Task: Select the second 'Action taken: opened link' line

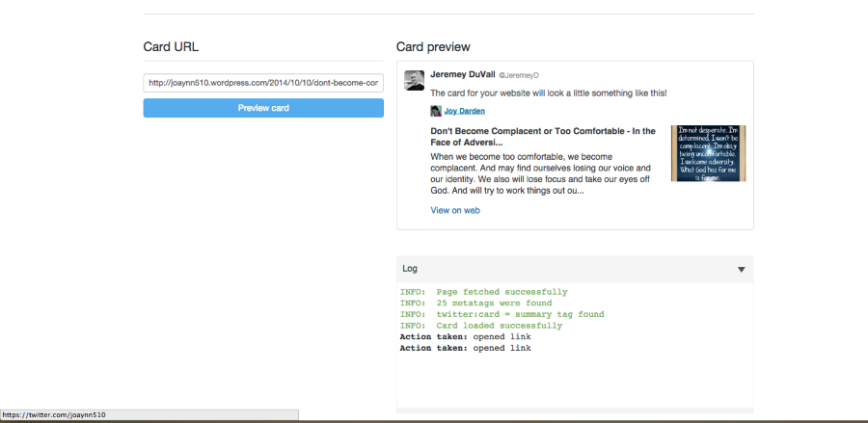Action: [x=465, y=348]
